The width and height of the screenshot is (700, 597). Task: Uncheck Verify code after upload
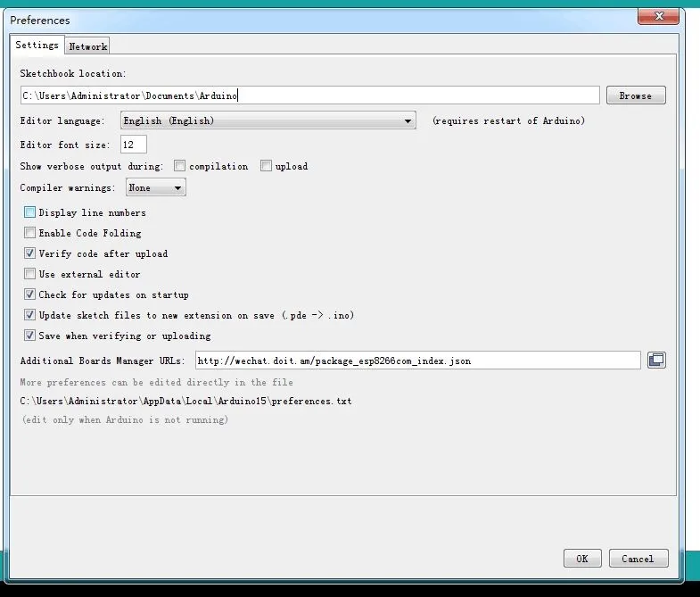[29, 253]
